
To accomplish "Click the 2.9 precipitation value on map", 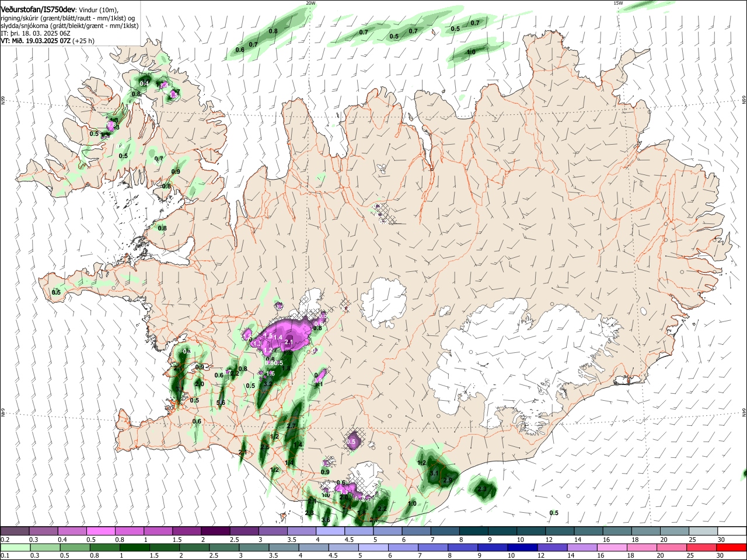I will click(448, 480).
